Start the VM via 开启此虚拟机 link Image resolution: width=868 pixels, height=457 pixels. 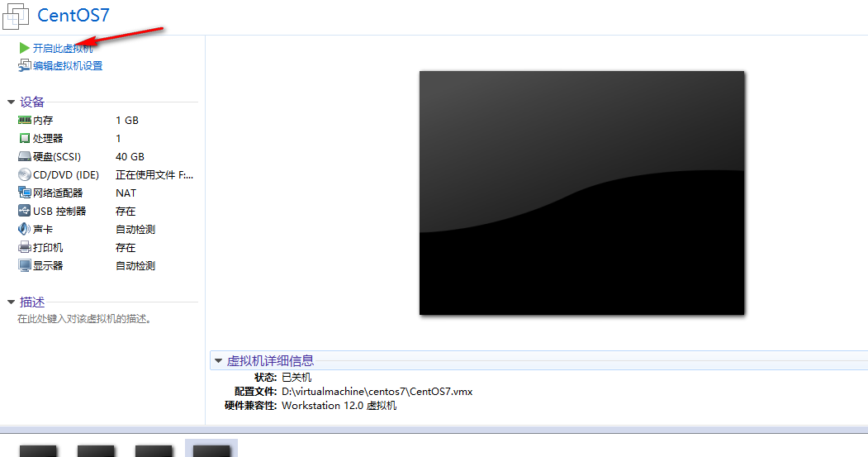click(63, 49)
